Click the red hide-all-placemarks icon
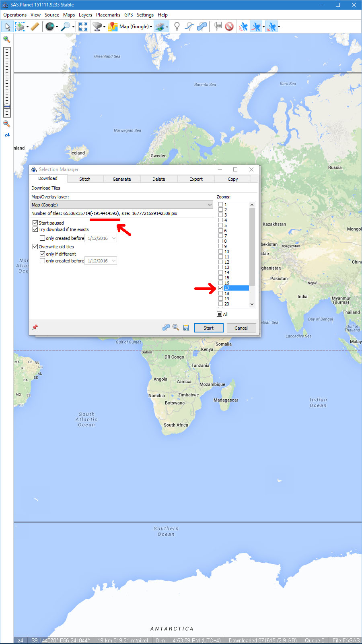This screenshot has height=644, width=362. (x=229, y=27)
